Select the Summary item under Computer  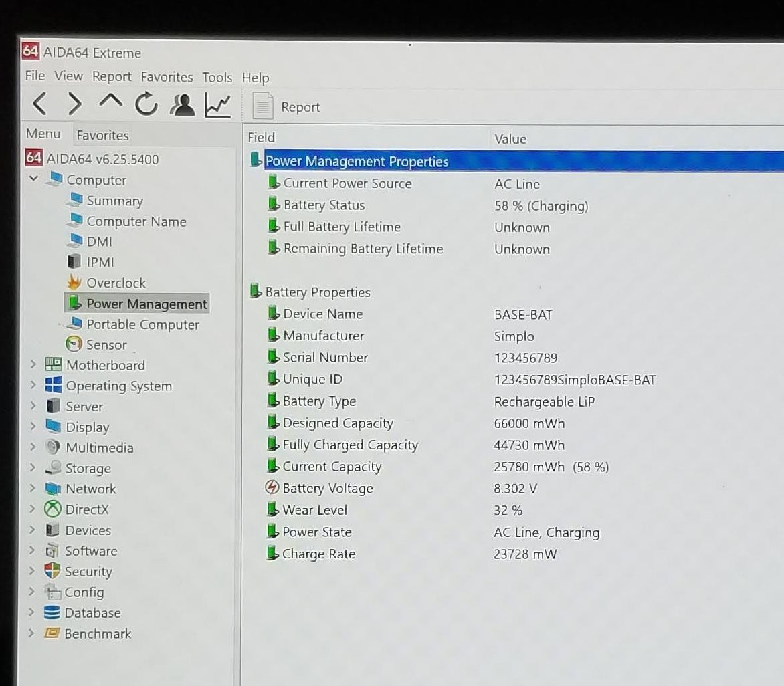coord(114,201)
